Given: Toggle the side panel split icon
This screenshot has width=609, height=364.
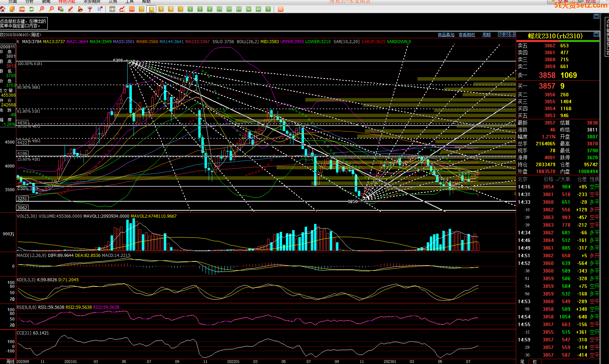Looking at the screenshot, I should (x=513, y=34).
